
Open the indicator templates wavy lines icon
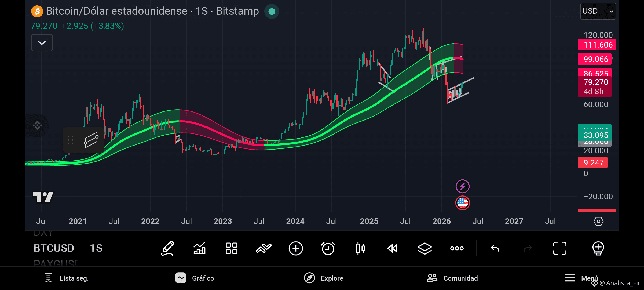(x=264, y=248)
